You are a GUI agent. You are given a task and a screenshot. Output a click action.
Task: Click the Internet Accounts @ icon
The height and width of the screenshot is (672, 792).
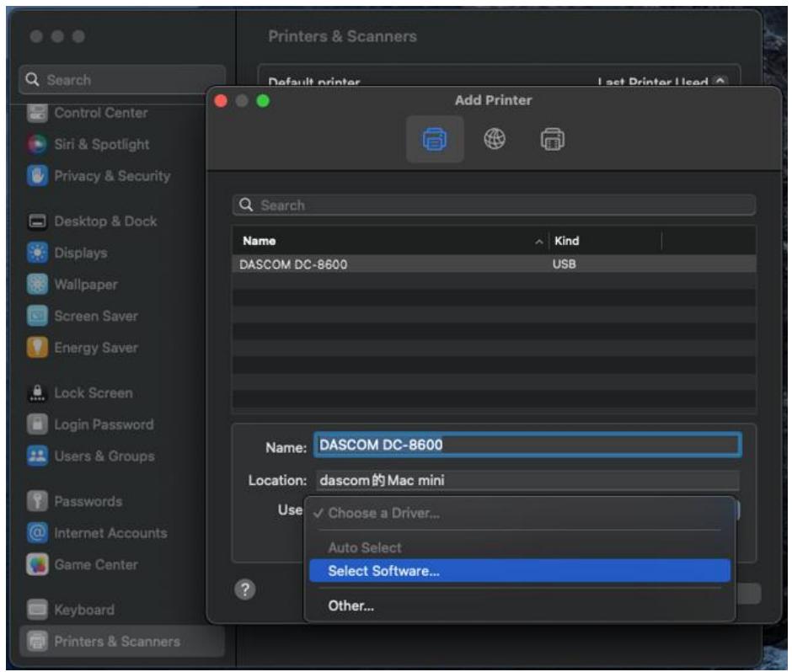tap(37, 533)
